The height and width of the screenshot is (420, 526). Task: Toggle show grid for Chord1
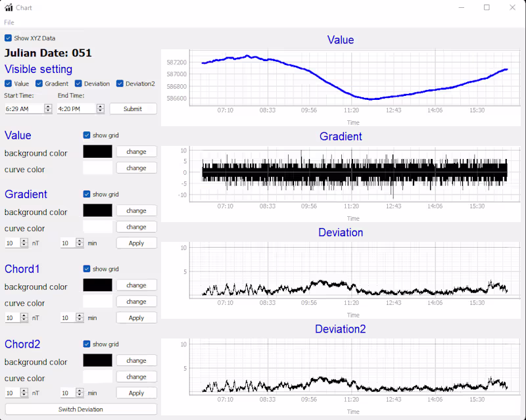pos(87,269)
